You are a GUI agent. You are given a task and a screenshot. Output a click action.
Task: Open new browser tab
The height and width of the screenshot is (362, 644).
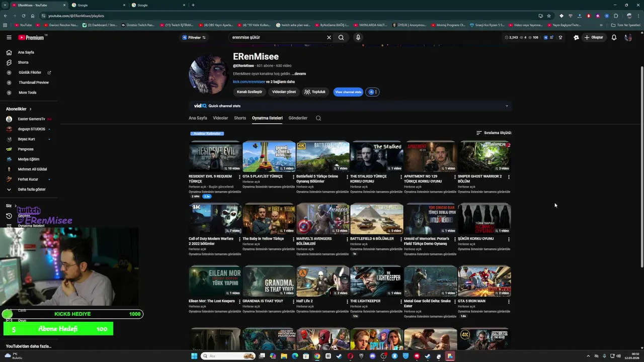tap(193, 5)
